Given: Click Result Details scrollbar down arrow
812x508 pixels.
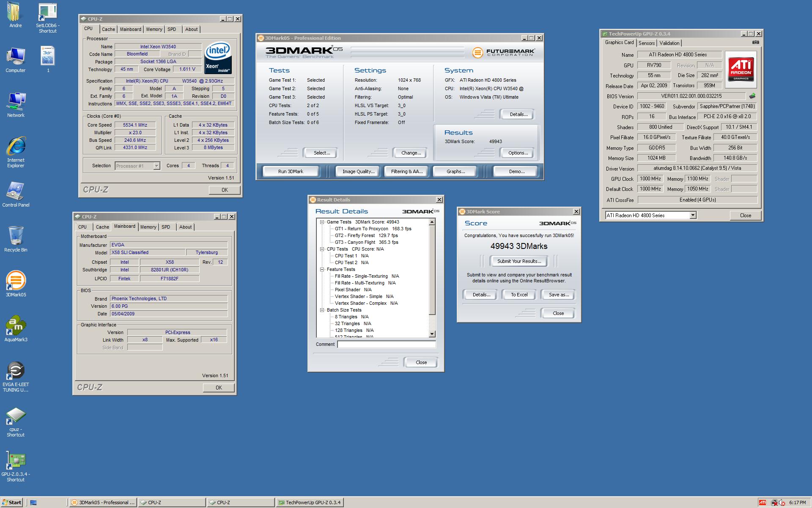Looking at the screenshot, I should [432, 334].
